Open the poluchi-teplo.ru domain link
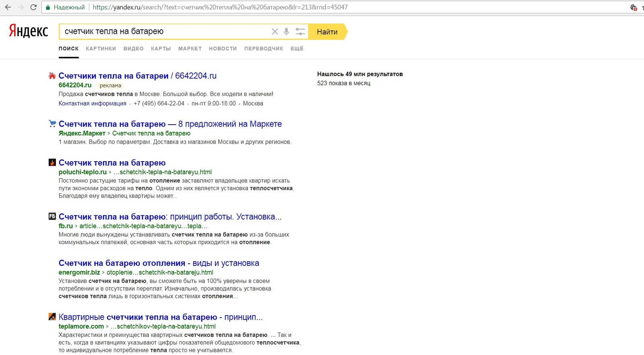 point(83,172)
